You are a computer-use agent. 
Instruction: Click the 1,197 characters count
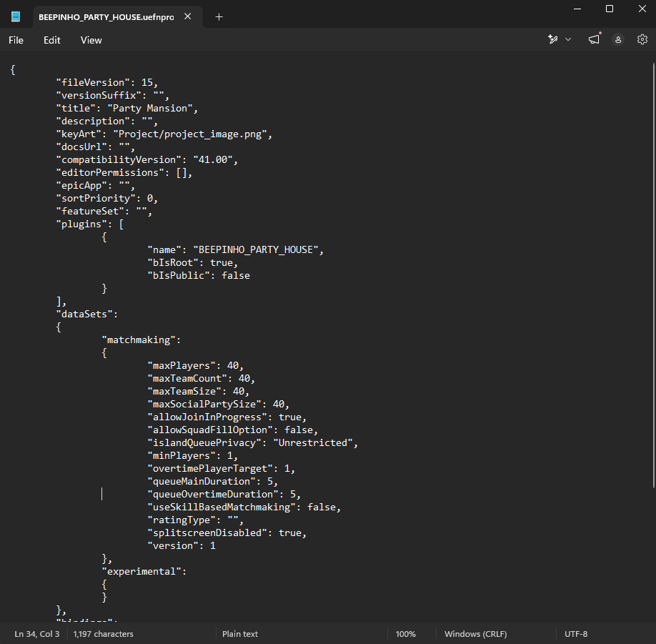coord(103,634)
